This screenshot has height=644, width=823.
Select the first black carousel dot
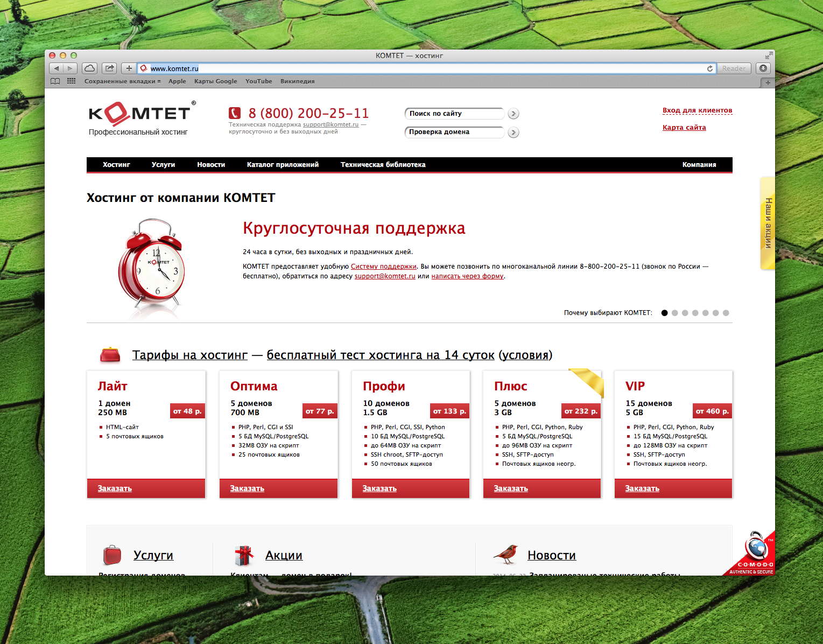tap(664, 313)
